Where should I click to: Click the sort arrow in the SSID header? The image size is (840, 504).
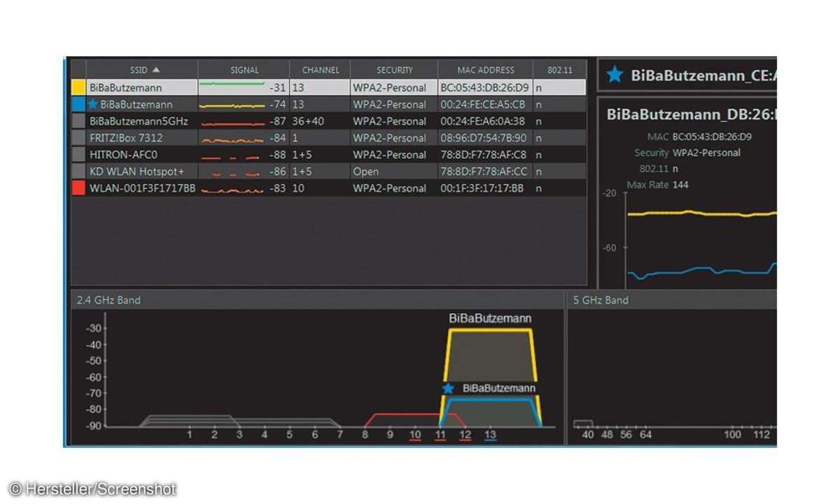156,70
